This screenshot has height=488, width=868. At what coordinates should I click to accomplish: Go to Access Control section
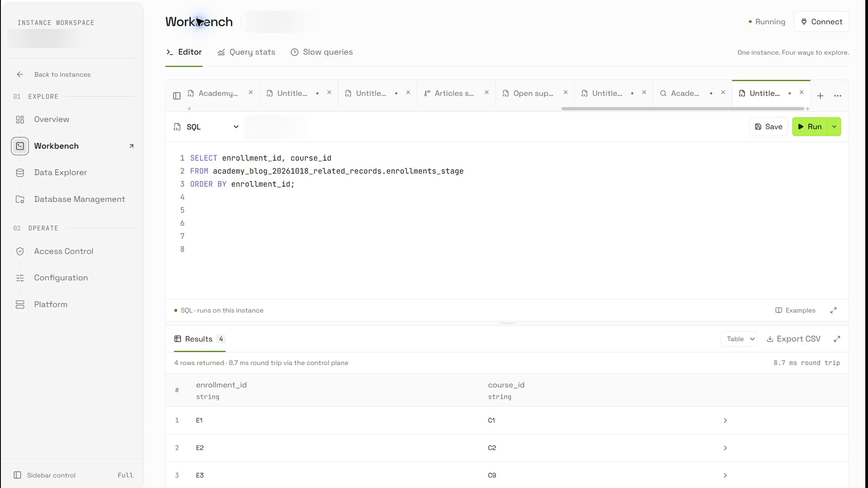(64, 251)
